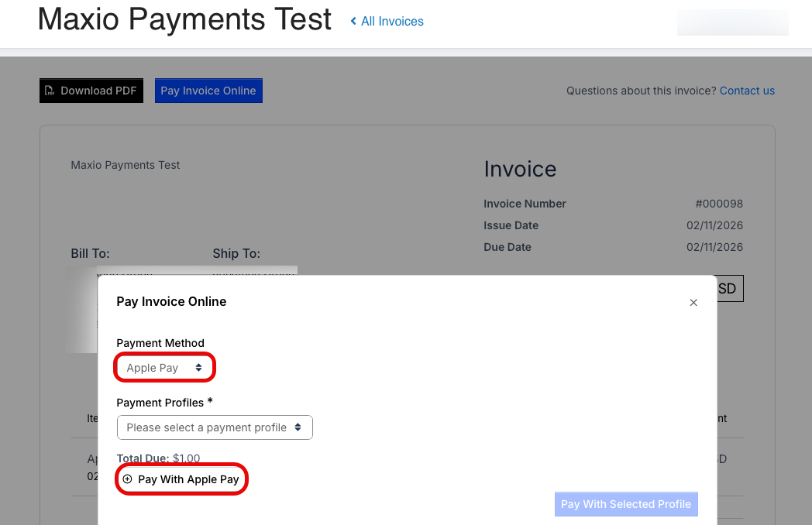Click Pay With Selected Profile button
The width and height of the screenshot is (812, 525).
point(626,504)
